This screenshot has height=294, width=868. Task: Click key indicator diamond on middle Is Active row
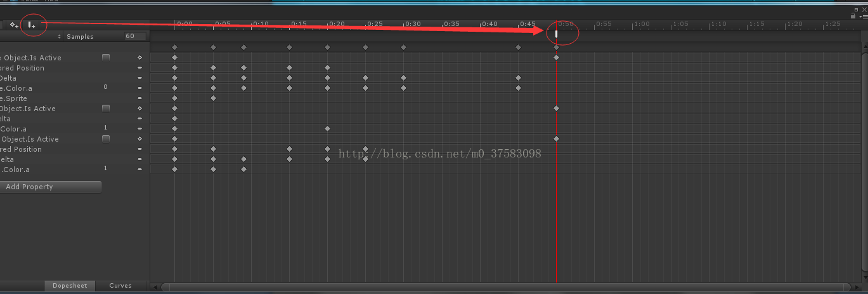tap(139, 109)
